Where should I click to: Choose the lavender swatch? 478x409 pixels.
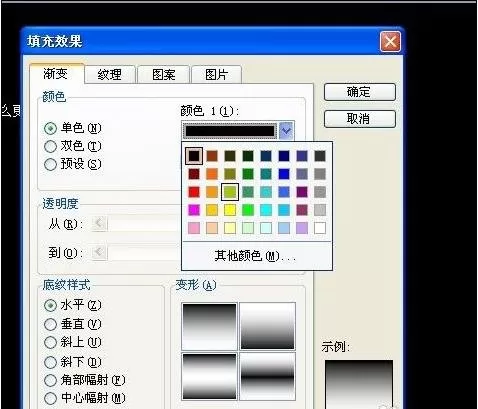tap(302, 228)
